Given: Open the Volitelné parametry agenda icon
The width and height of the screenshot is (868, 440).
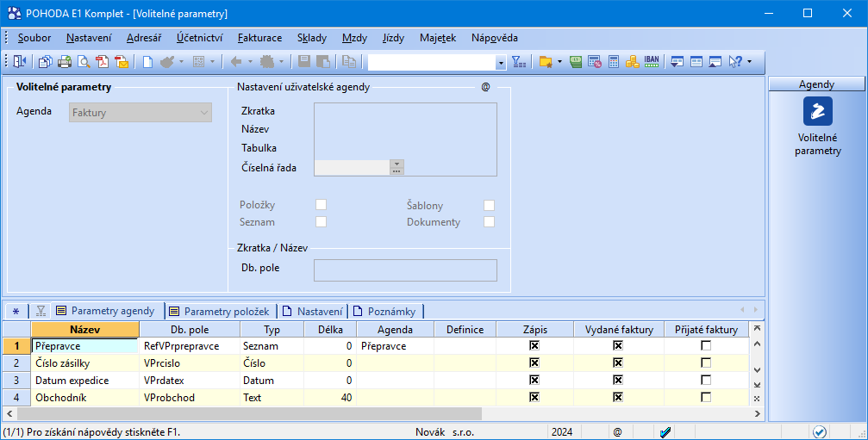Looking at the screenshot, I should pyautogui.click(x=817, y=111).
